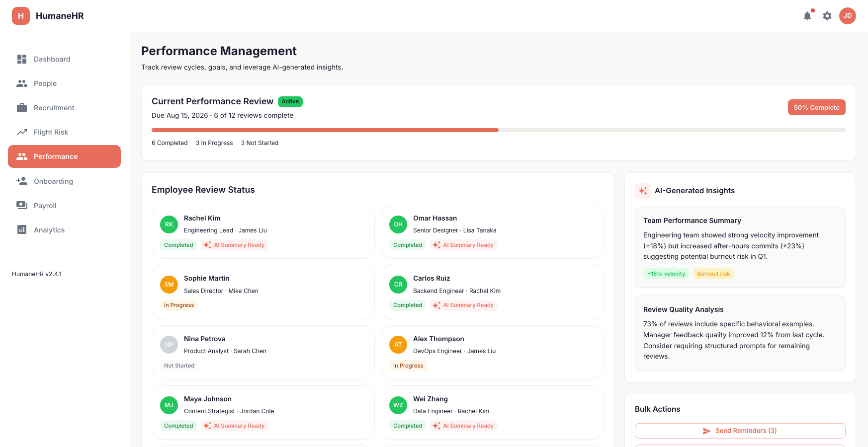Open the Analytics section
This screenshot has height=447, width=868.
coord(64,230)
